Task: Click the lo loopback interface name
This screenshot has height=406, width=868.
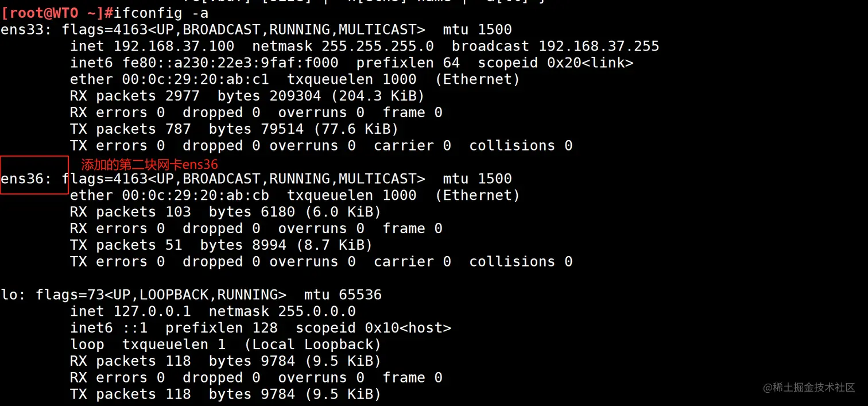Action: tap(9, 295)
